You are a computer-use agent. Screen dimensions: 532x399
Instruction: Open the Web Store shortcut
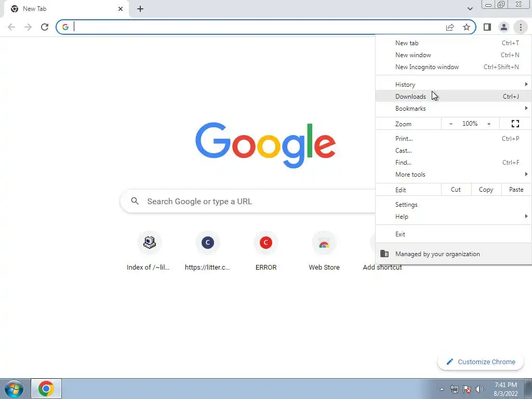point(324,251)
